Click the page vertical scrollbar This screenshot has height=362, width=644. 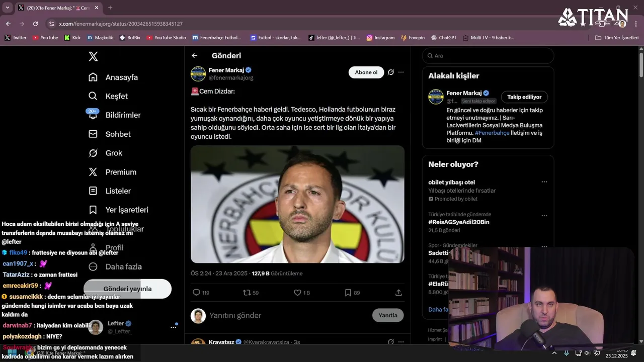(641, 65)
